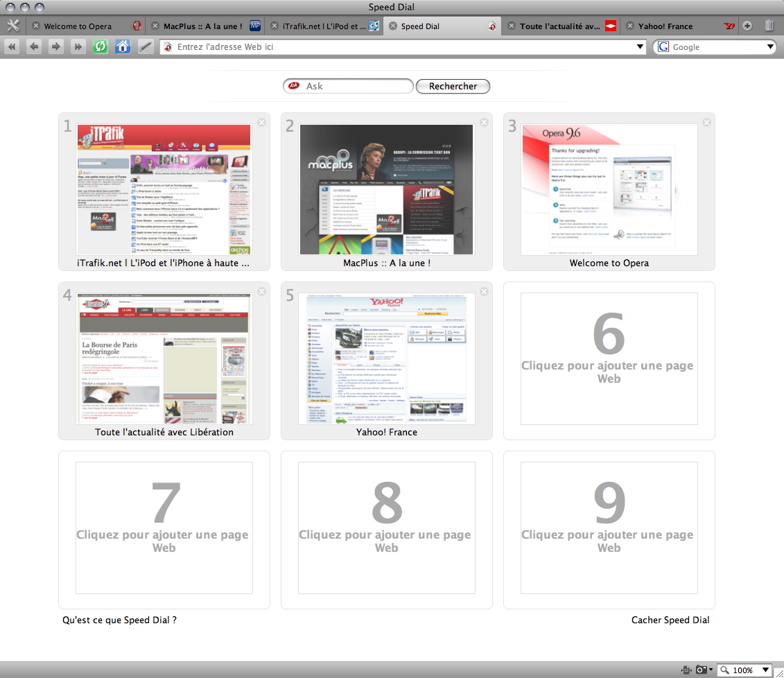Close the Welcome to Opera tab
784x678 pixels.
[x=36, y=26]
